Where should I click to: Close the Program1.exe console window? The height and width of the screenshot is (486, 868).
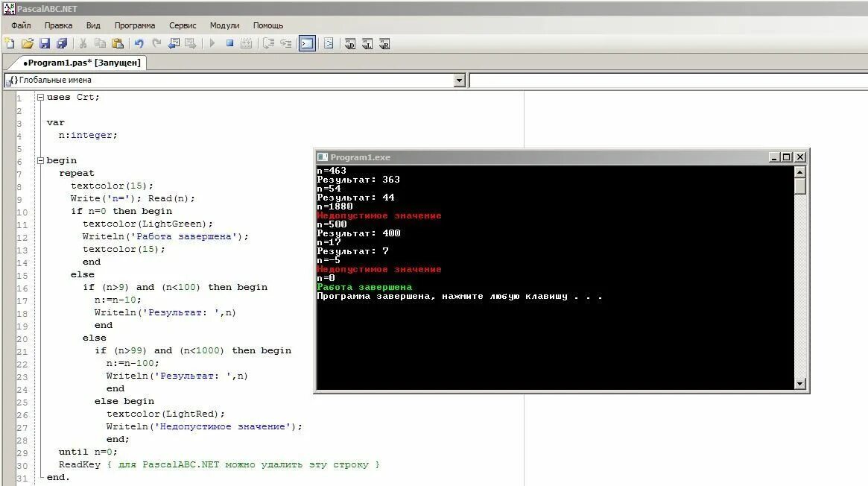point(800,157)
